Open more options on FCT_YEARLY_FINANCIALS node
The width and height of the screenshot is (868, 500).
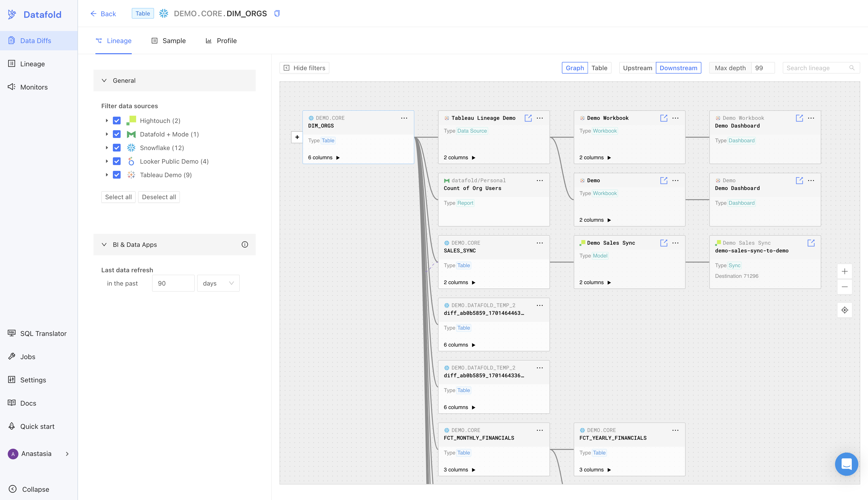coord(675,430)
